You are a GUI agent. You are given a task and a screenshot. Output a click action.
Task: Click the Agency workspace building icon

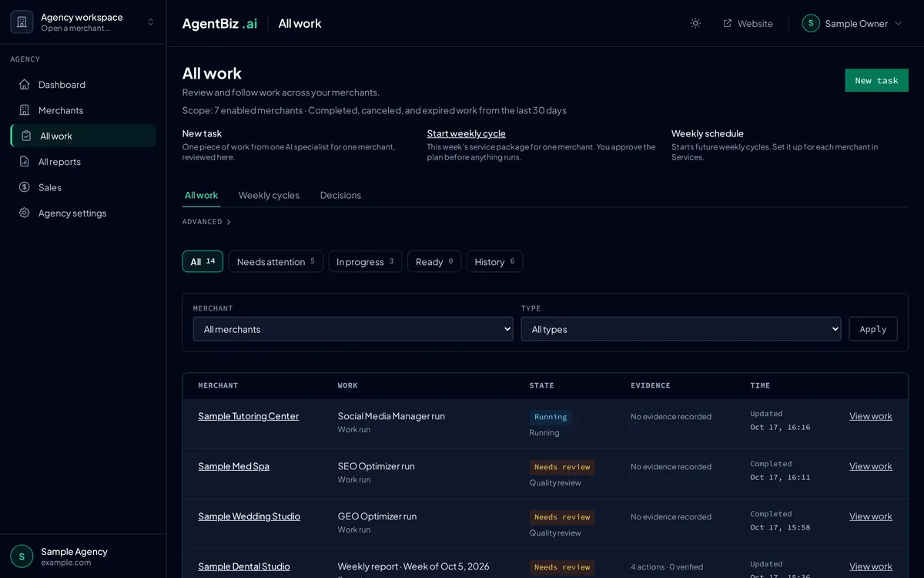[x=22, y=22]
